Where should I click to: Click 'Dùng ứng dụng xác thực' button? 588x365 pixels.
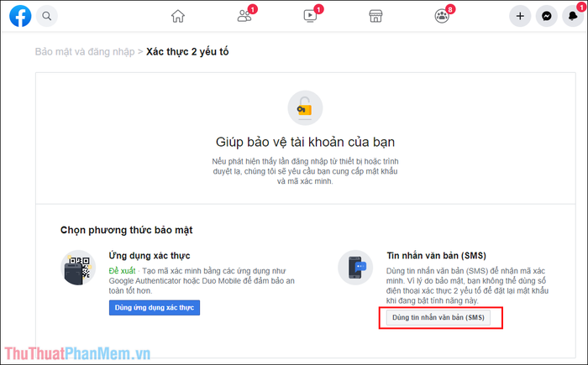pos(155,308)
